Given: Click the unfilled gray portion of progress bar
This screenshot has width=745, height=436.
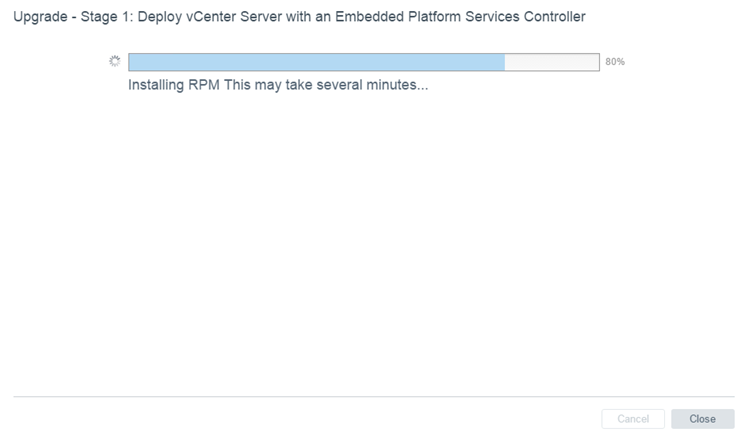Looking at the screenshot, I should 552,62.
